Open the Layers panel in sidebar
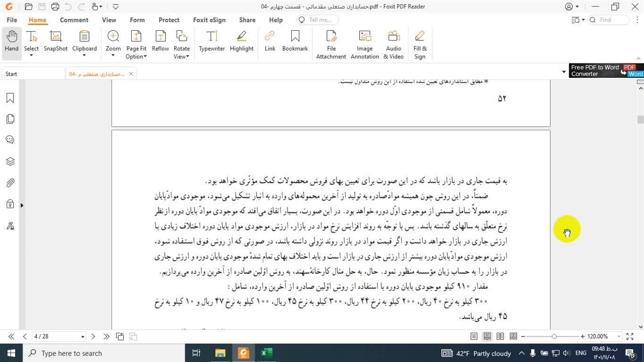This screenshot has width=644, height=362. click(x=10, y=161)
